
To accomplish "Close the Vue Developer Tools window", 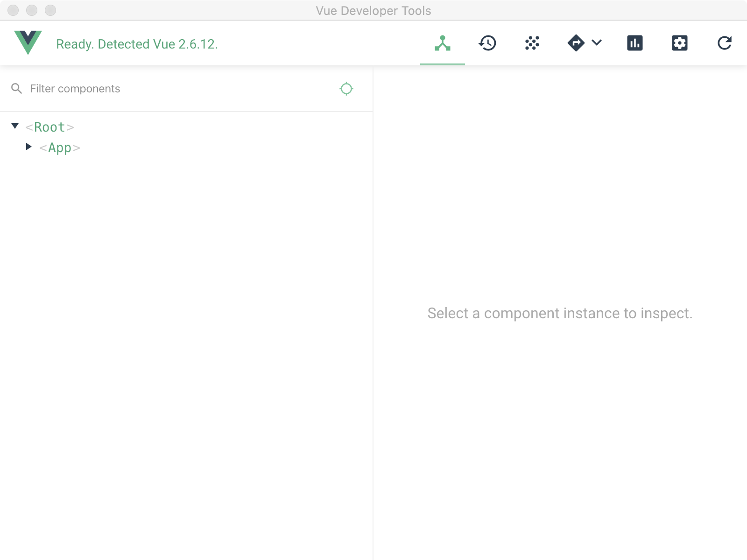I will [x=13, y=10].
